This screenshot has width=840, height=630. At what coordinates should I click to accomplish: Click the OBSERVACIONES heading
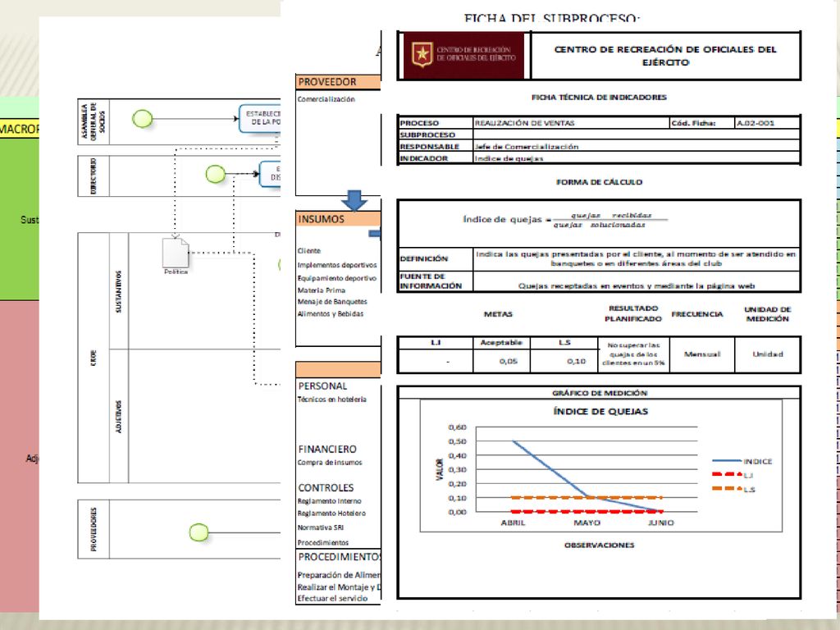click(x=600, y=545)
